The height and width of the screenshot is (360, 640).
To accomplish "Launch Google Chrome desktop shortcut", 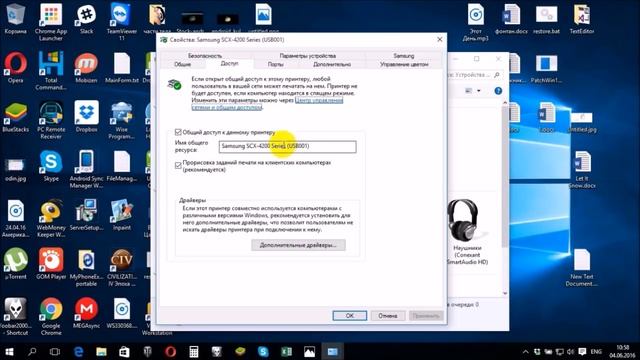I will tap(51, 316).
